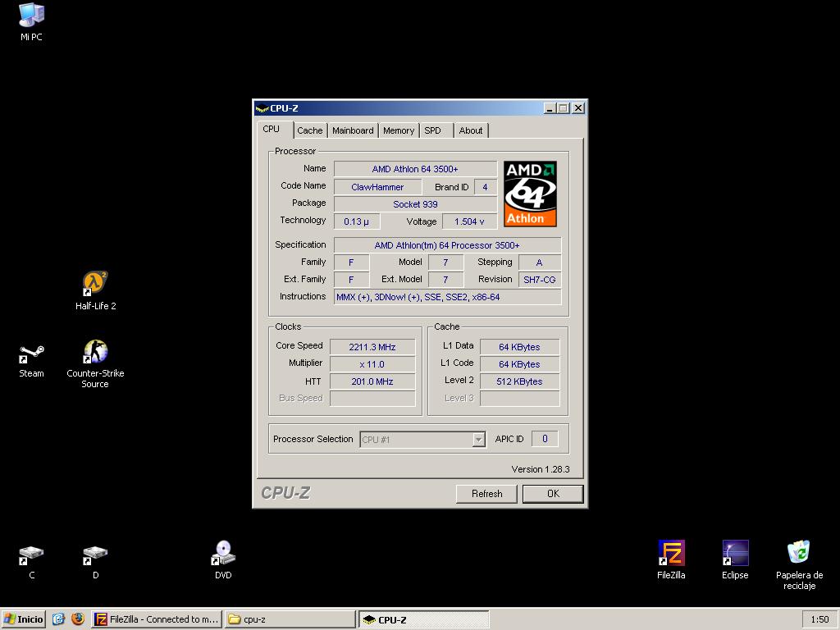Select the CPU-Z taskbar button

coord(424,619)
